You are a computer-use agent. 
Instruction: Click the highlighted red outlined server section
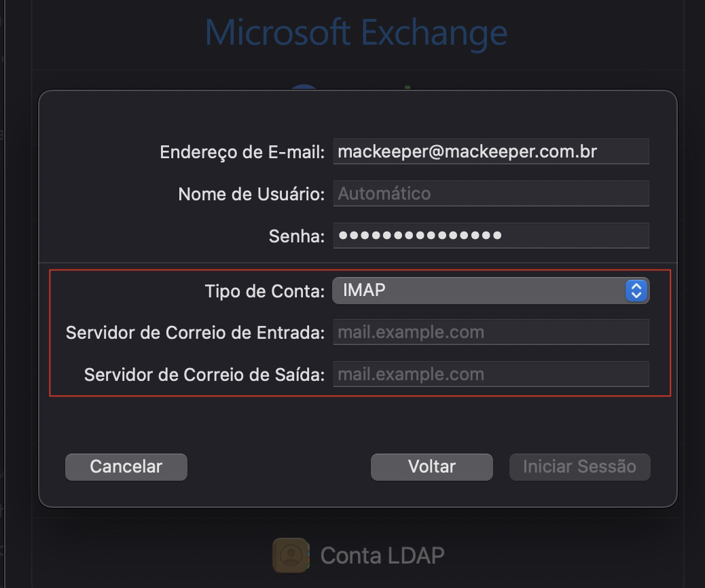point(360,332)
